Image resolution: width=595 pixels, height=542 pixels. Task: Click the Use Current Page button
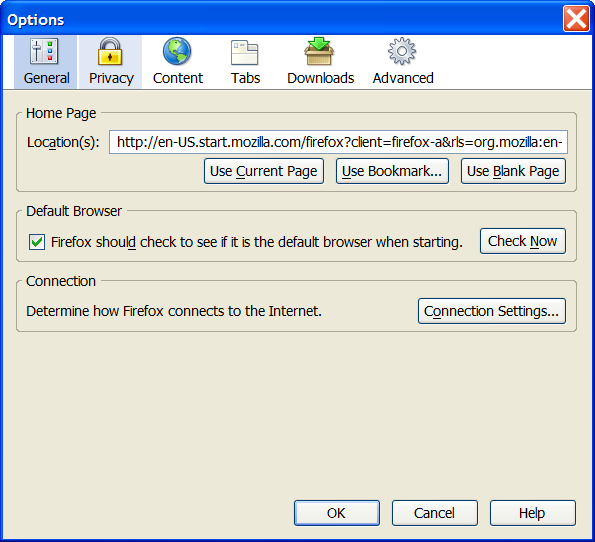[264, 171]
